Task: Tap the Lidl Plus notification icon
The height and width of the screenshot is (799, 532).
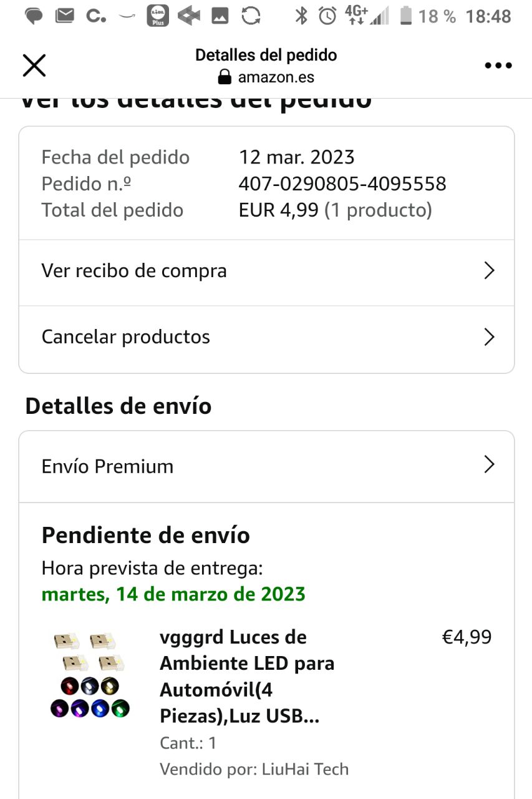Action: coord(158,16)
